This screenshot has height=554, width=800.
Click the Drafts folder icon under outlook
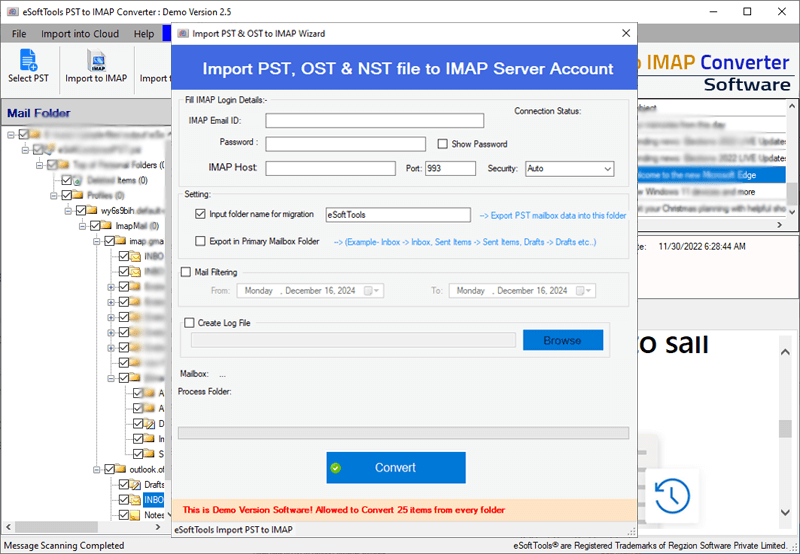tap(135, 484)
